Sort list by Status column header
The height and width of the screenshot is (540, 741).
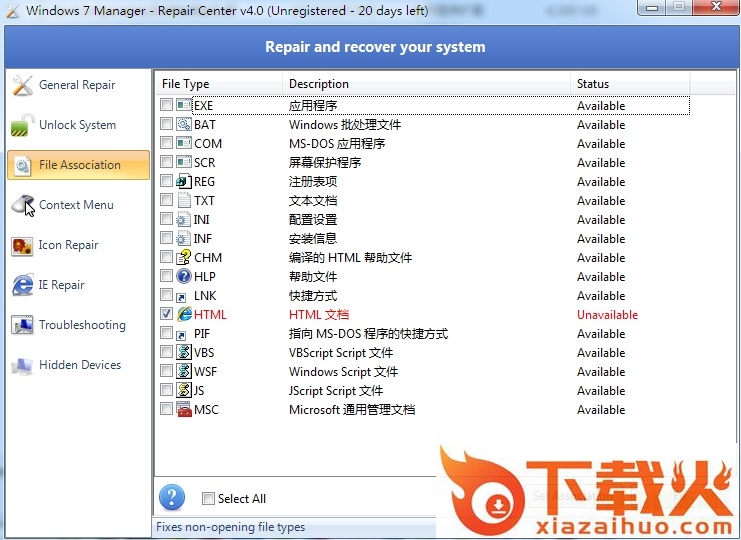(x=592, y=84)
